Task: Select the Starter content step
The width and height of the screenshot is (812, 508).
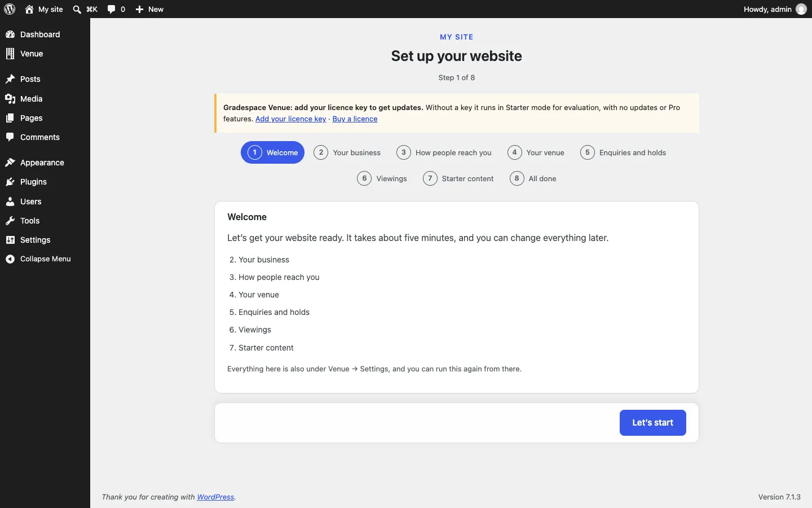Action: tap(458, 178)
